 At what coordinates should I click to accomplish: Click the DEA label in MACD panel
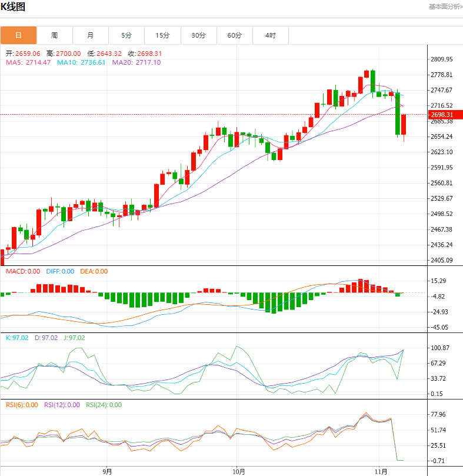(95, 271)
